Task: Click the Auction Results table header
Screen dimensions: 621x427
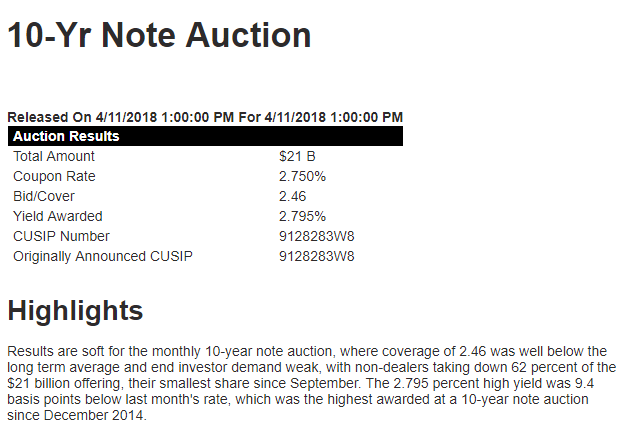Action: point(206,136)
